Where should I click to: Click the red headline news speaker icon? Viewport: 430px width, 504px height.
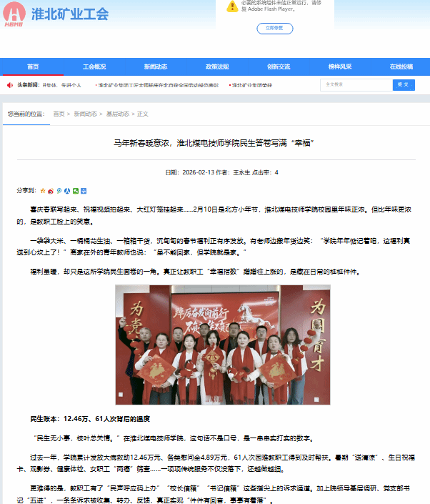pos(10,85)
